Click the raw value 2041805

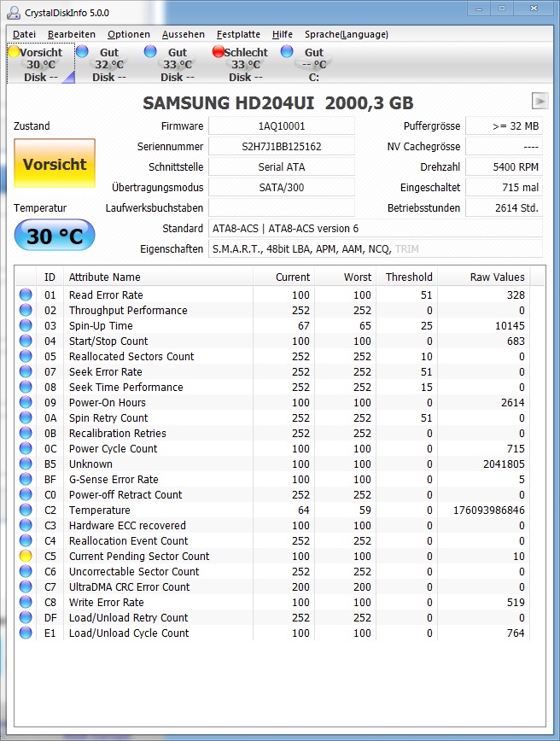point(504,464)
